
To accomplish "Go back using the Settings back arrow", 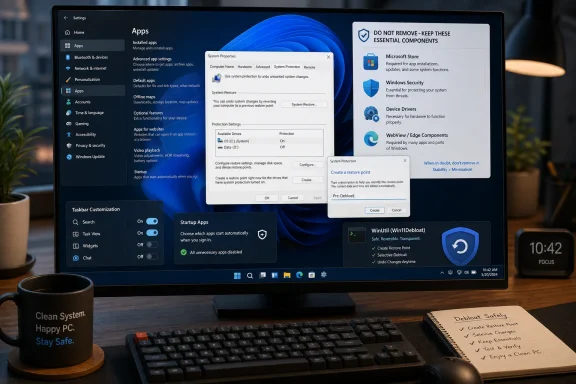I will 66,18.
